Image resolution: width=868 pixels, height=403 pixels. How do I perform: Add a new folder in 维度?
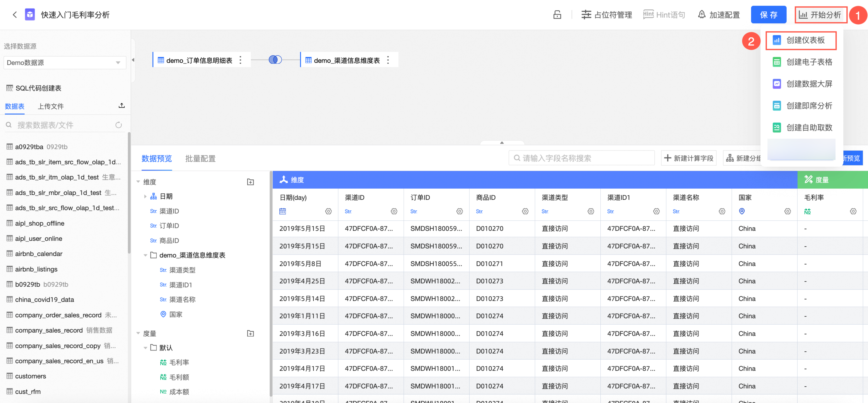(250, 182)
